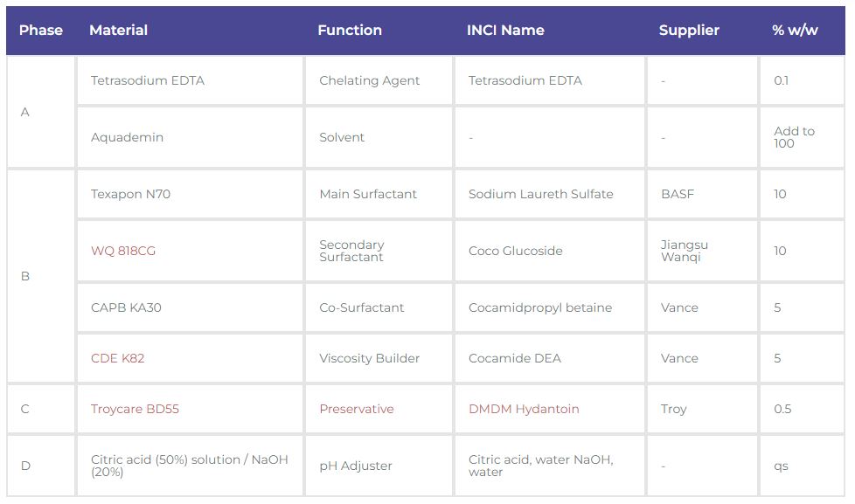Select the Texapon N70 cell
855x504 pixels.
pyautogui.click(x=190, y=194)
